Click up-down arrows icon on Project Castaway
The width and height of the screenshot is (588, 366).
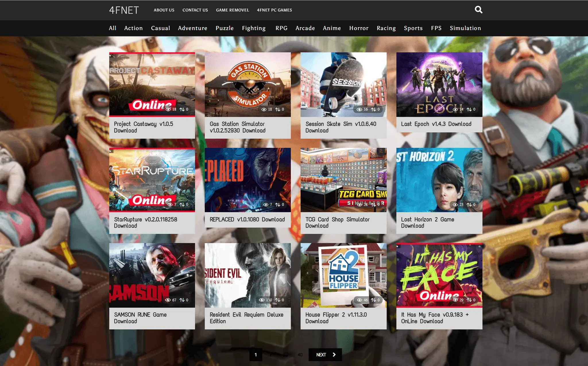click(x=182, y=109)
